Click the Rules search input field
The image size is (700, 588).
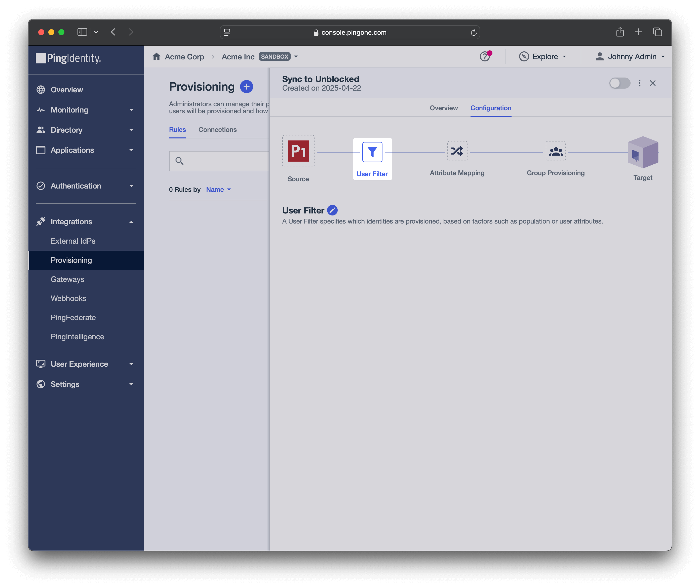pyautogui.click(x=219, y=161)
